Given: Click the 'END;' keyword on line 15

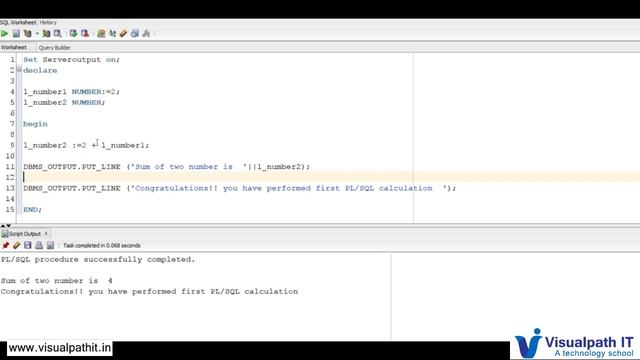Looking at the screenshot, I should pyautogui.click(x=32, y=209).
